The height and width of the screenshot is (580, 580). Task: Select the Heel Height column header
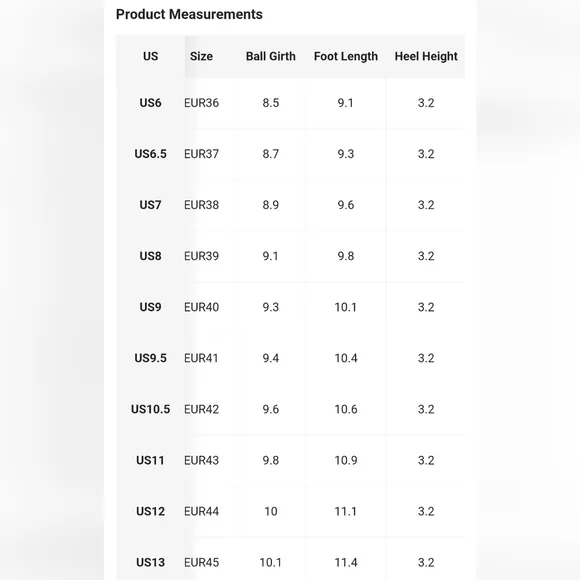(x=426, y=56)
